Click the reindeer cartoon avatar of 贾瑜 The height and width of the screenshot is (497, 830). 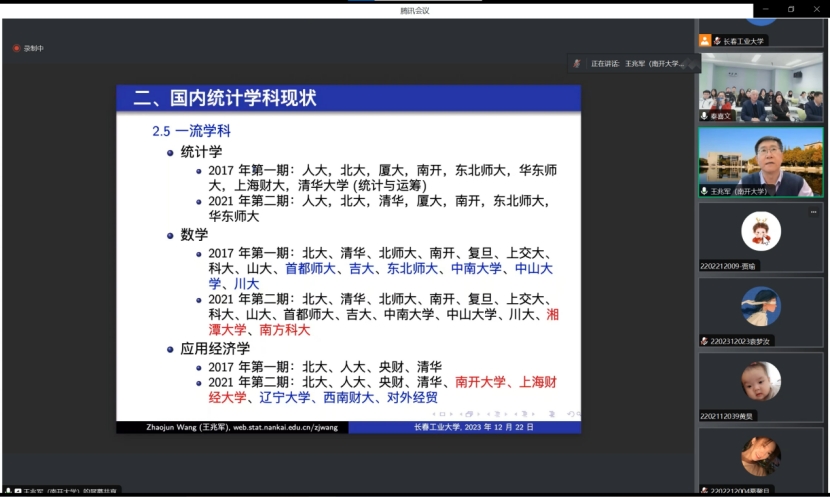pos(761,232)
